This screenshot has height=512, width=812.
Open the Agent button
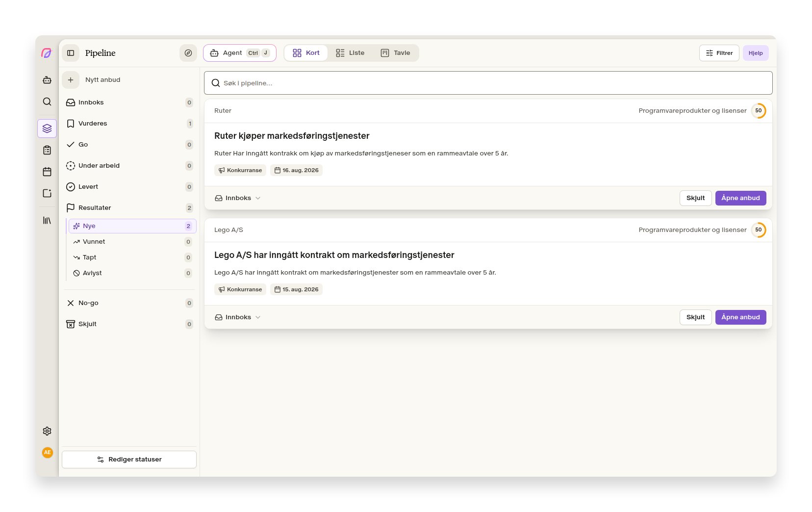240,53
